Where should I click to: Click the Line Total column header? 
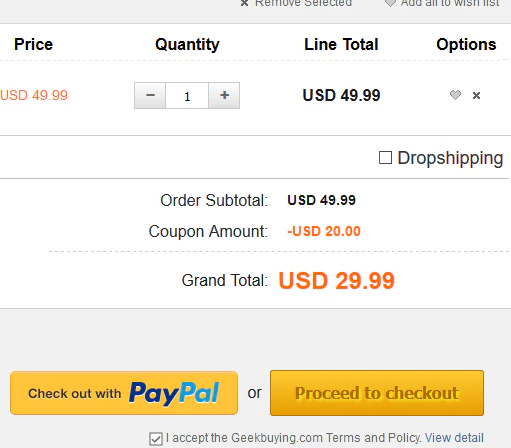coord(341,44)
